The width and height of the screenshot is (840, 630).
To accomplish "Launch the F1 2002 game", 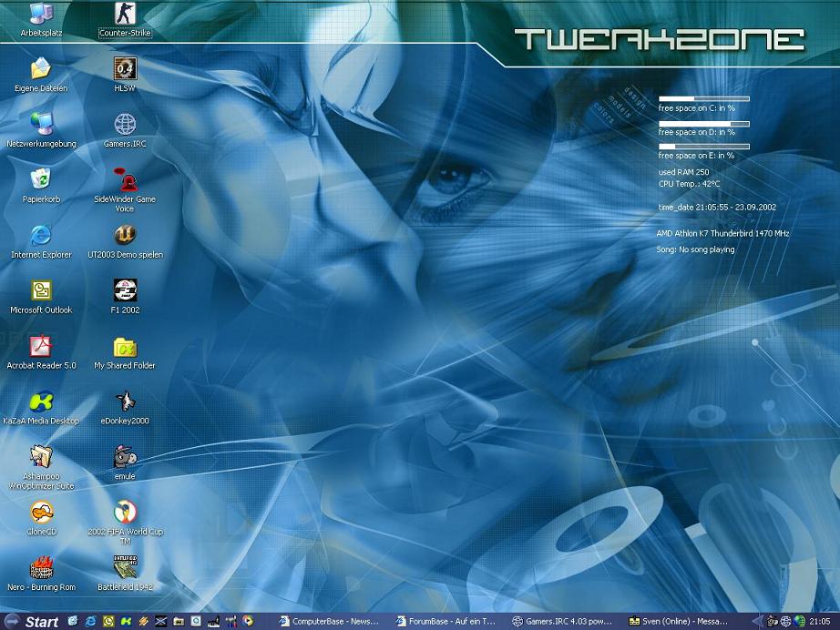I will point(125,297).
